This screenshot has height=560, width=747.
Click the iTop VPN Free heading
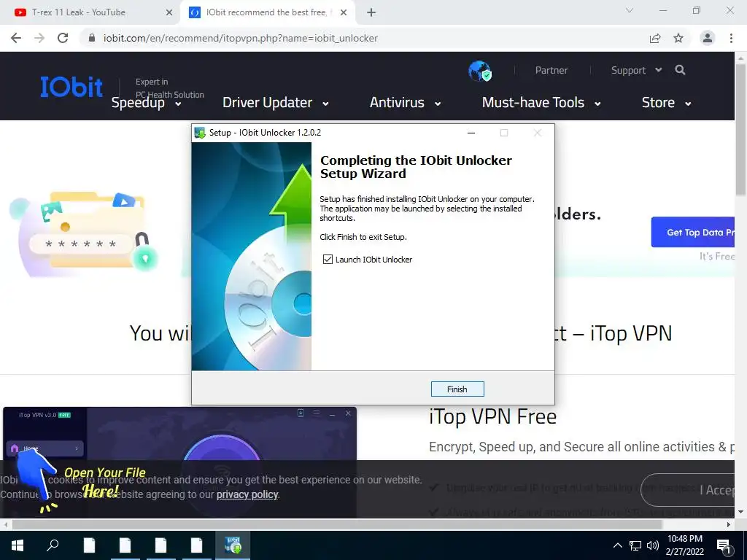[492, 416]
